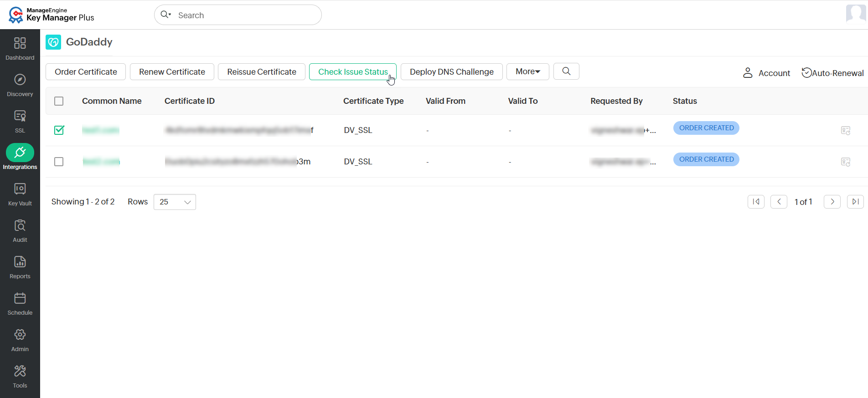Click the Account user icon
868x398 pixels.
[x=748, y=73]
